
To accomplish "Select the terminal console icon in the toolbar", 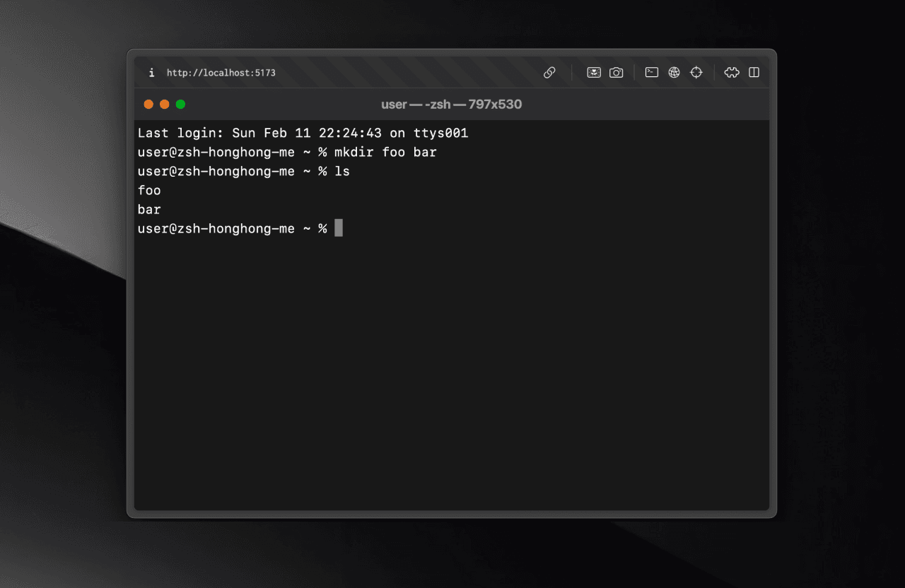I will (x=652, y=72).
